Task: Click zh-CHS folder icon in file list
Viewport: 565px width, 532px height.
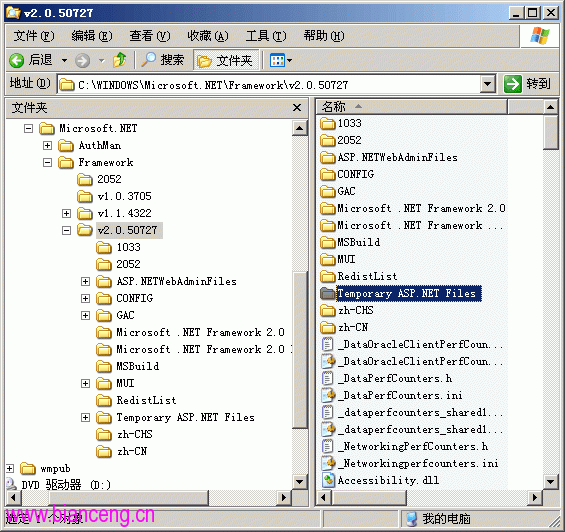Action: [327, 310]
